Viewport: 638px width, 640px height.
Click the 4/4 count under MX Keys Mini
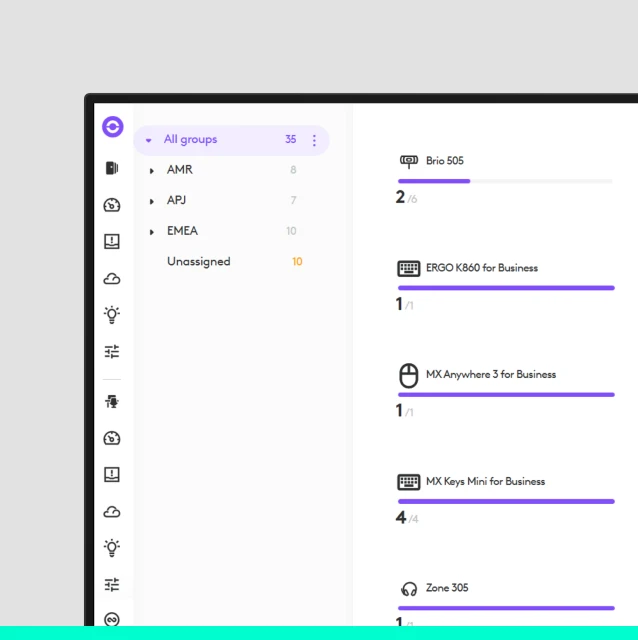[407, 518]
